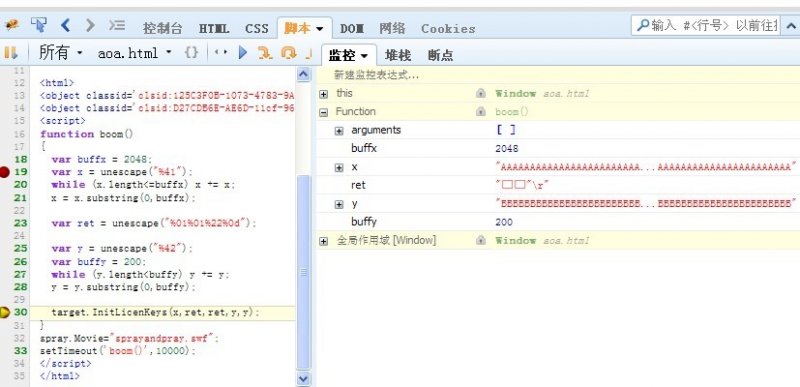Click line number 27 in the gutter
The image size is (800, 387).
coord(20,274)
